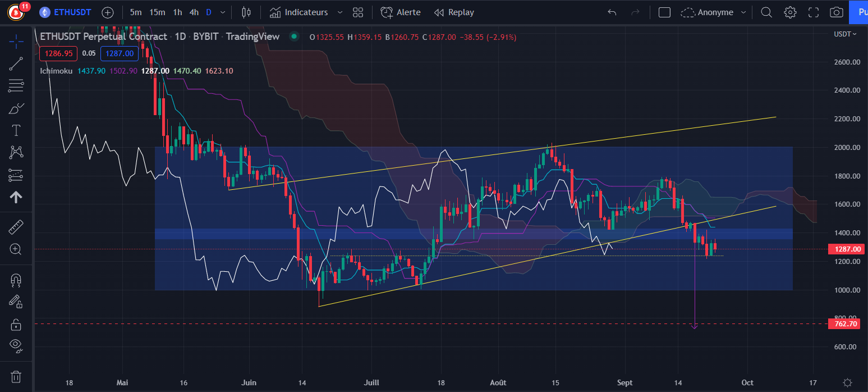This screenshot has height=392, width=868.
Task: Create an alert with the Alerte button
Action: click(400, 12)
